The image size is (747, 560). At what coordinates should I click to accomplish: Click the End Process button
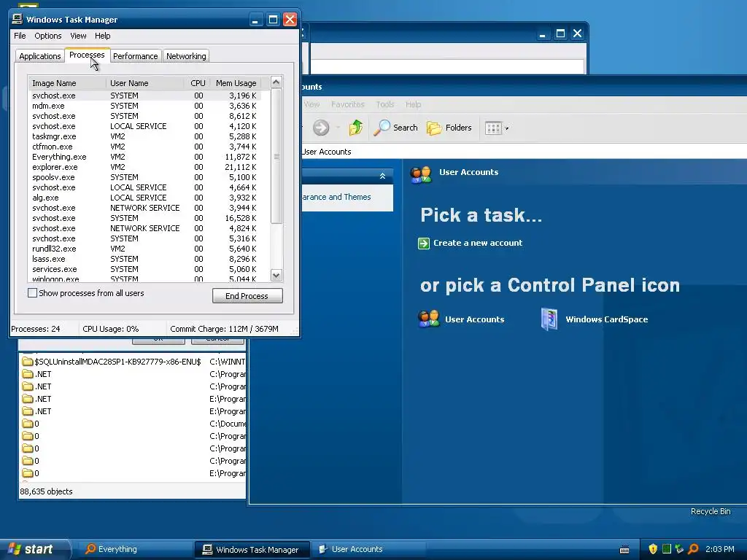pos(247,296)
